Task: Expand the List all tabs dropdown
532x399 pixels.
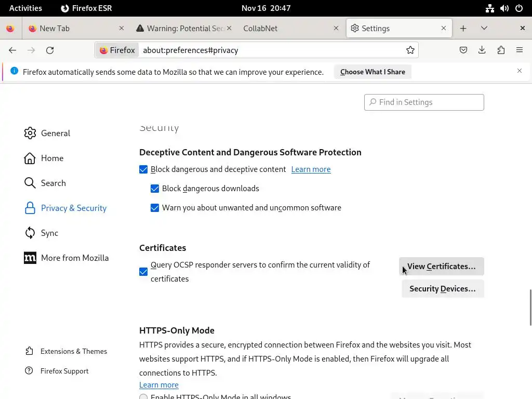Action: (484, 28)
